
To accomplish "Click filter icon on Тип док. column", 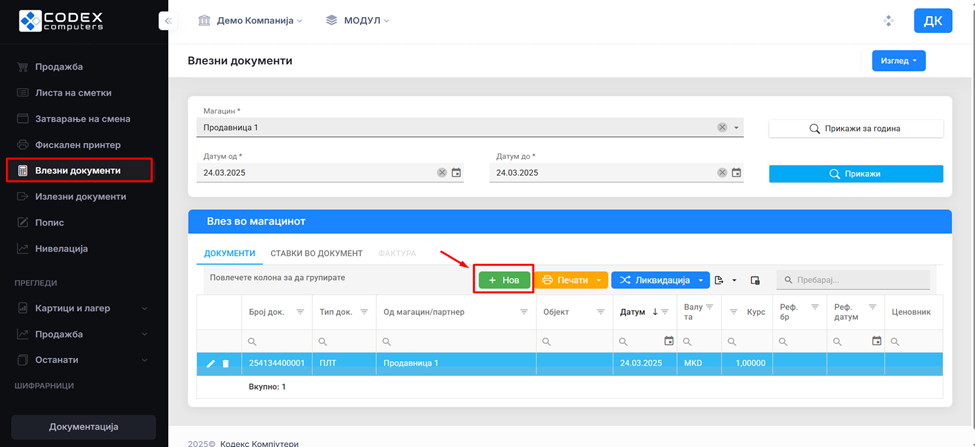I will coord(362,312).
